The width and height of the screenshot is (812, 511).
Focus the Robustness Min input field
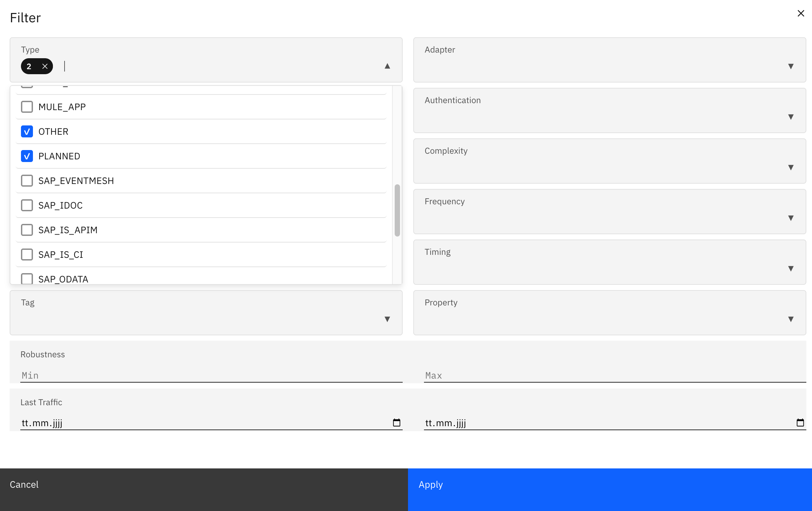tap(211, 376)
